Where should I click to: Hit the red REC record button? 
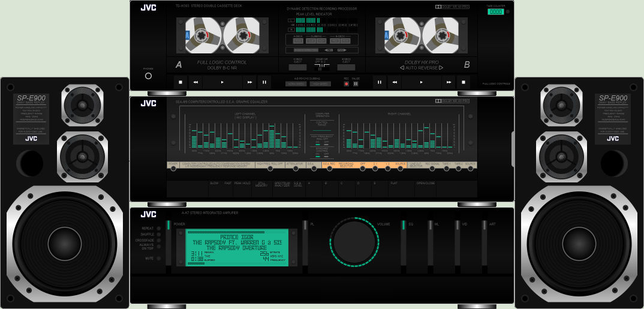pyautogui.click(x=346, y=84)
